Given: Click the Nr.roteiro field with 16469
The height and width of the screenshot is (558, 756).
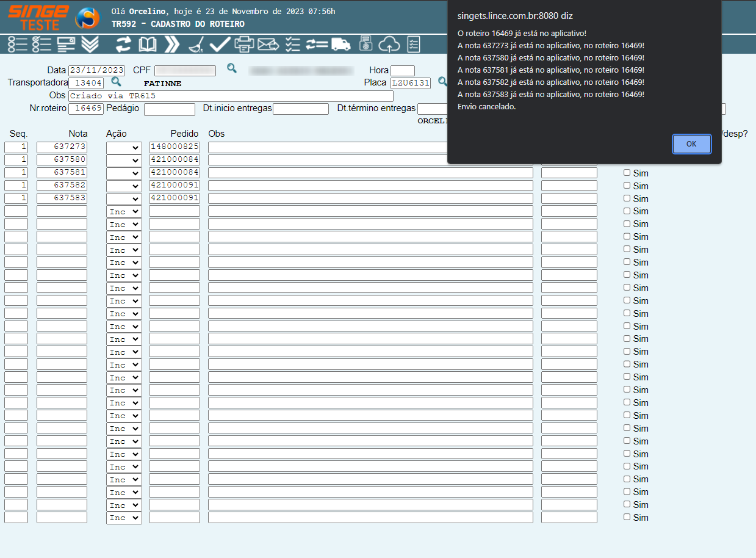Looking at the screenshot, I should pyautogui.click(x=86, y=109).
